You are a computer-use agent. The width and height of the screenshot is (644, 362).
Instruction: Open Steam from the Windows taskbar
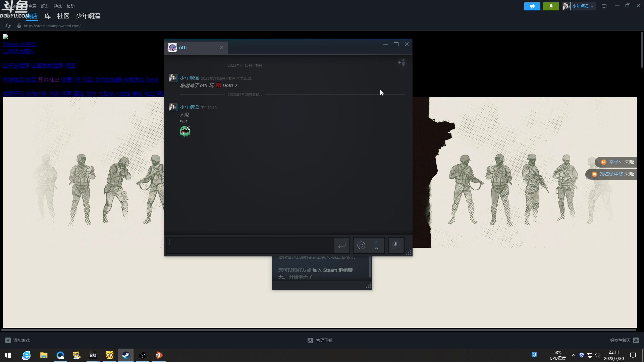[x=126, y=355]
